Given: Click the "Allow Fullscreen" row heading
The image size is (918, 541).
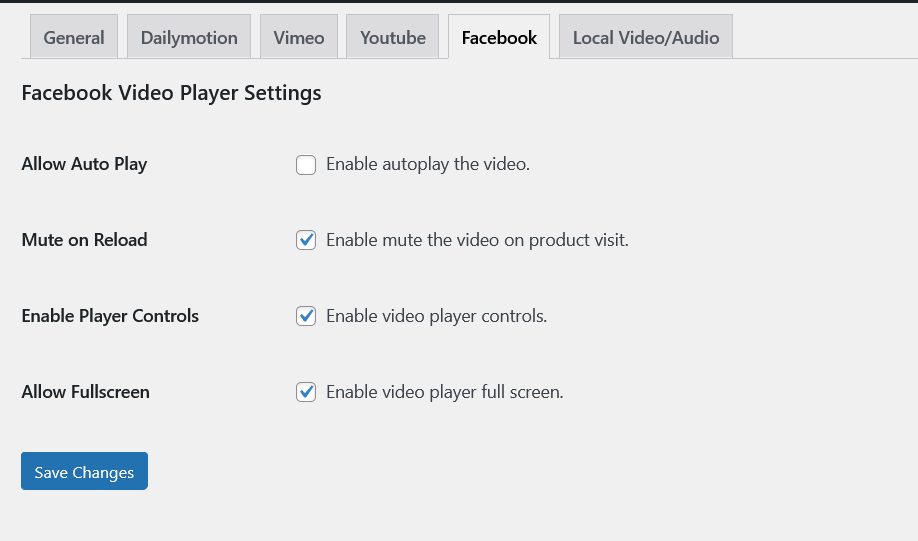Looking at the screenshot, I should 85,392.
